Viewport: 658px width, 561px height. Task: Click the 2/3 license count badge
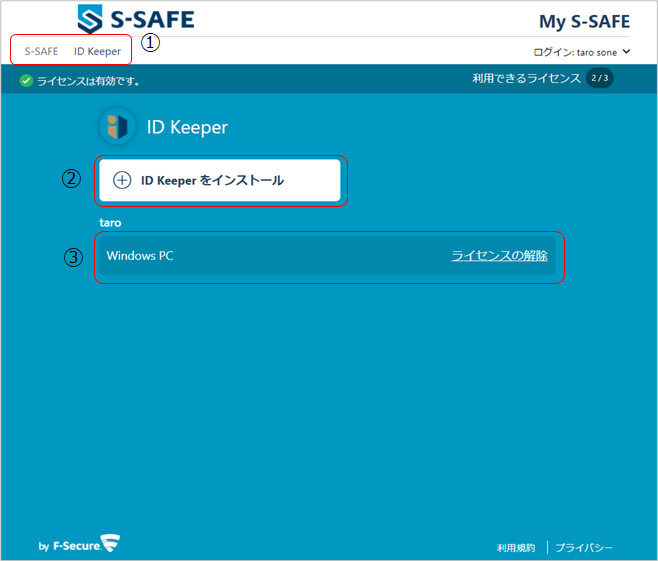(599, 78)
